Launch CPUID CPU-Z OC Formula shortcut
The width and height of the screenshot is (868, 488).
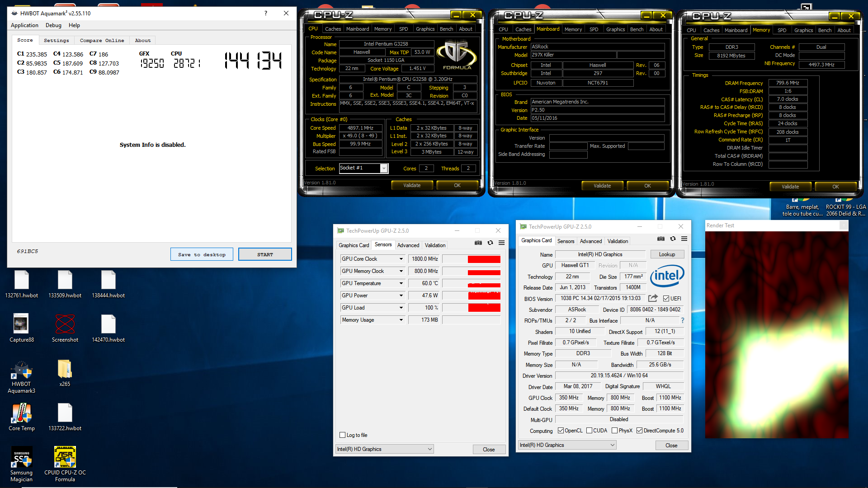pyautogui.click(x=65, y=465)
